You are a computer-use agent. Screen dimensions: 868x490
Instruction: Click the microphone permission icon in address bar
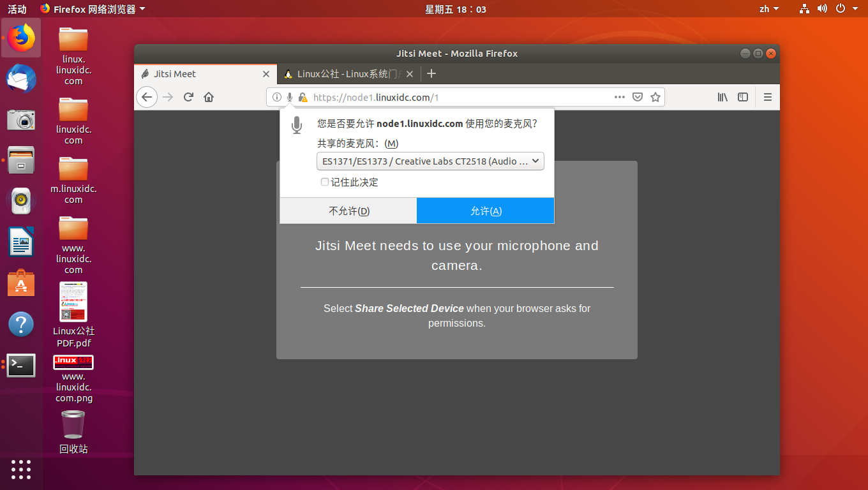289,97
